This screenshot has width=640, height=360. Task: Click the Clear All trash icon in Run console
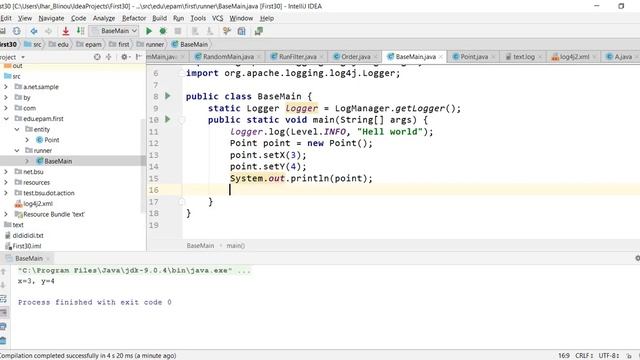pos(3,340)
